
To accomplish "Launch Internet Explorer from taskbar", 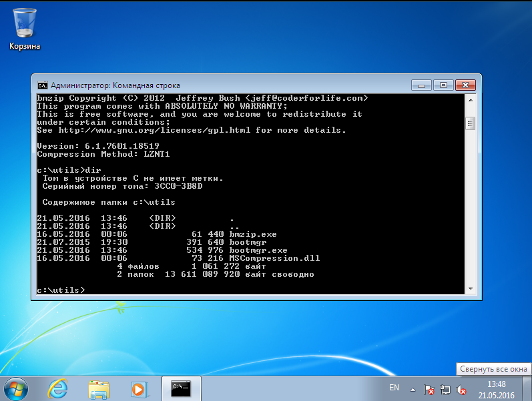I will point(57,389).
